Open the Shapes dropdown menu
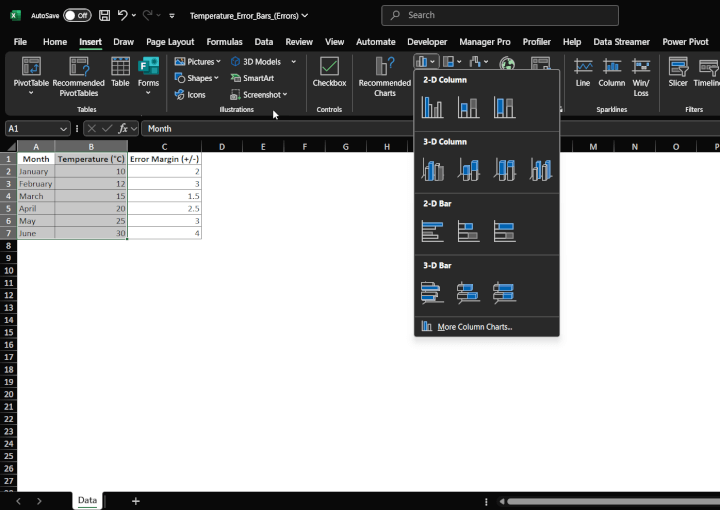The height and width of the screenshot is (510, 720). pyautogui.click(x=197, y=78)
